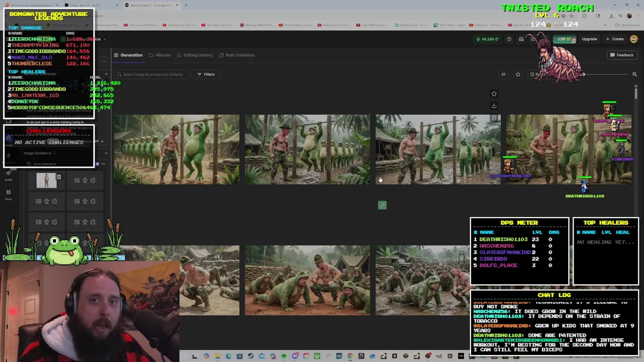Click image icon in first-row right reference slot
Screen dimensions: 644x362
(77, 180)
